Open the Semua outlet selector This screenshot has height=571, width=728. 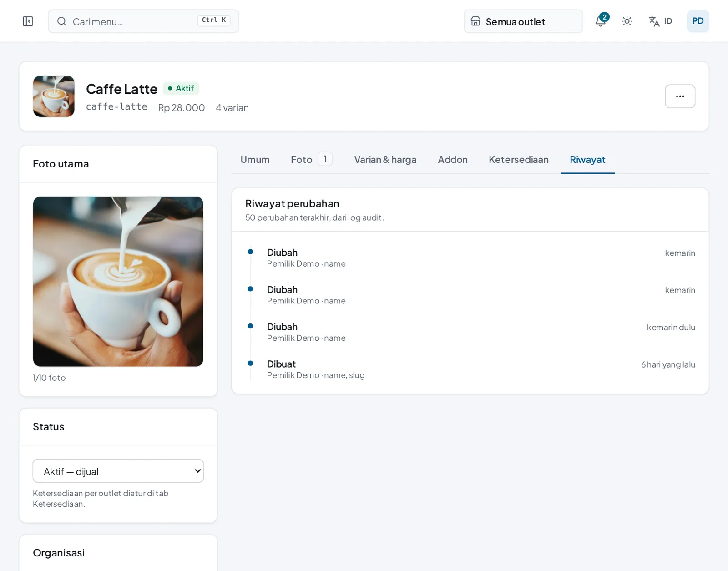click(x=523, y=21)
